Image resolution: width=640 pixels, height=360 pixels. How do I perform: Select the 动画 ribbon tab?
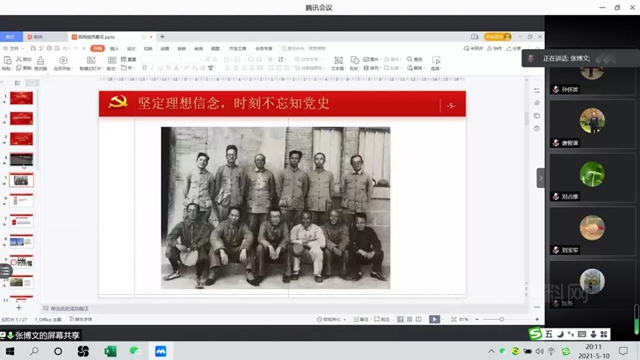tap(164, 49)
